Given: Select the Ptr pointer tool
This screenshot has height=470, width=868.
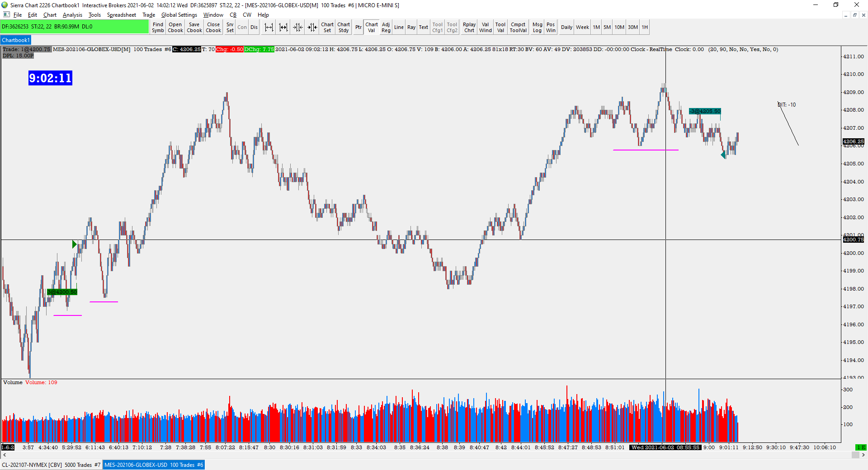Looking at the screenshot, I should coord(359,28).
